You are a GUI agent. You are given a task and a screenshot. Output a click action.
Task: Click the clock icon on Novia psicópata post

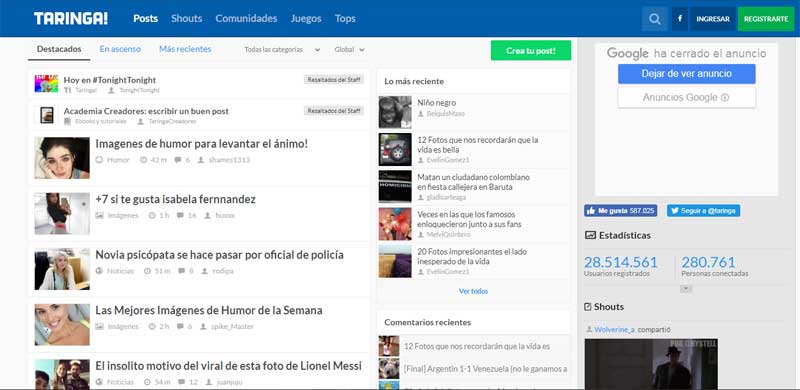tap(147, 271)
